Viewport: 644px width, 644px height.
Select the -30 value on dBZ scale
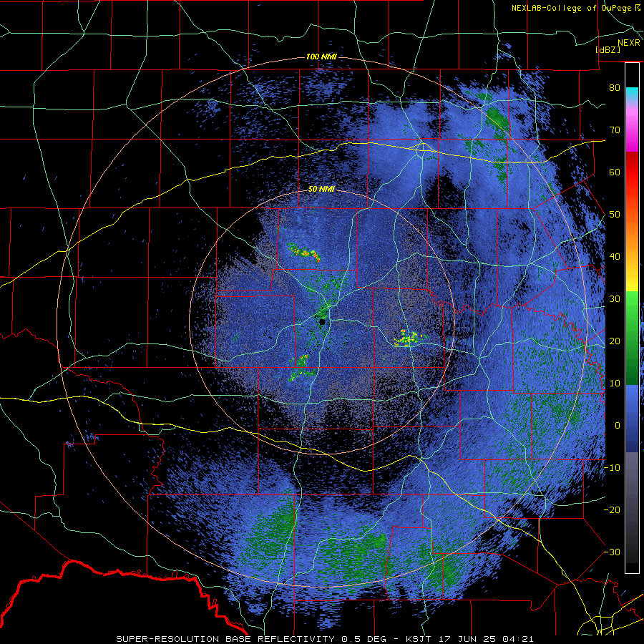point(612,552)
